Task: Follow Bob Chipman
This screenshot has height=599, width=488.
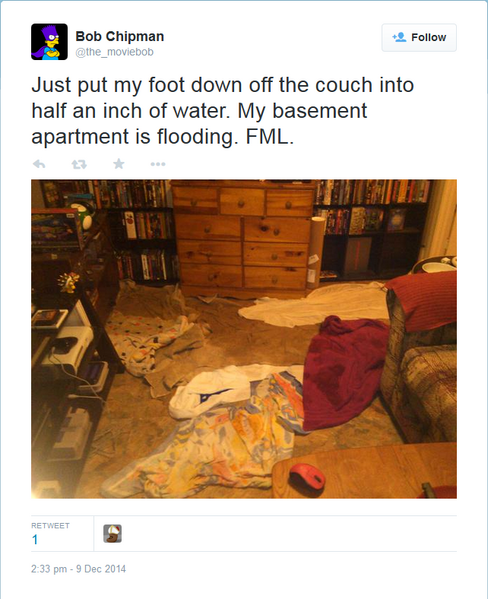Action: pyautogui.click(x=419, y=37)
